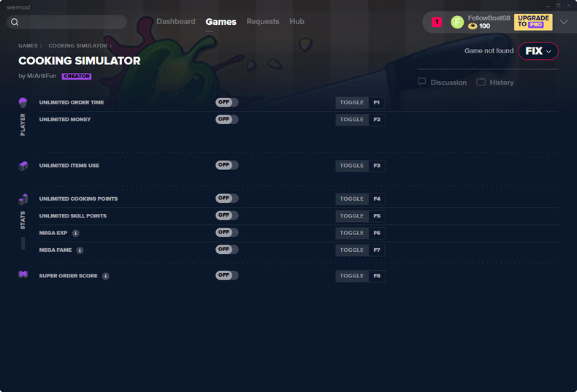The image size is (577, 392).
Task: Enable Unlimited Cooking Points switch
Action: click(226, 198)
